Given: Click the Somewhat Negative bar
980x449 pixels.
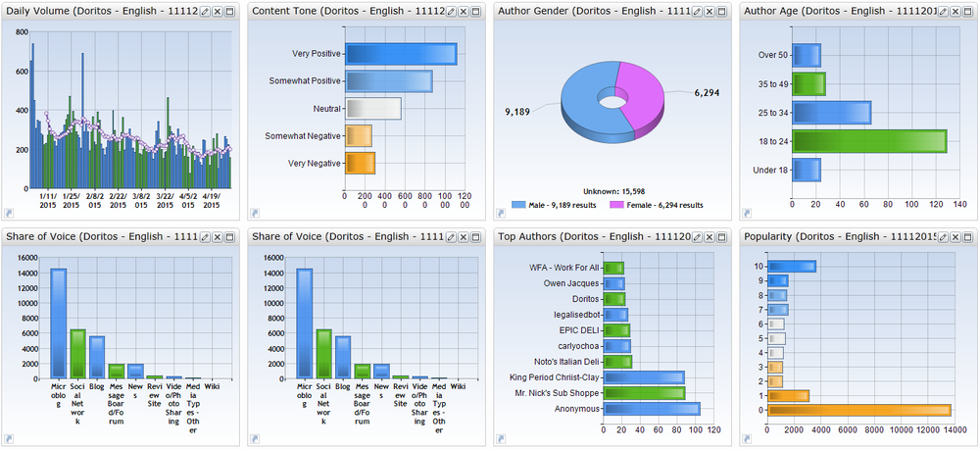Looking at the screenshot, I should [359, 135].
